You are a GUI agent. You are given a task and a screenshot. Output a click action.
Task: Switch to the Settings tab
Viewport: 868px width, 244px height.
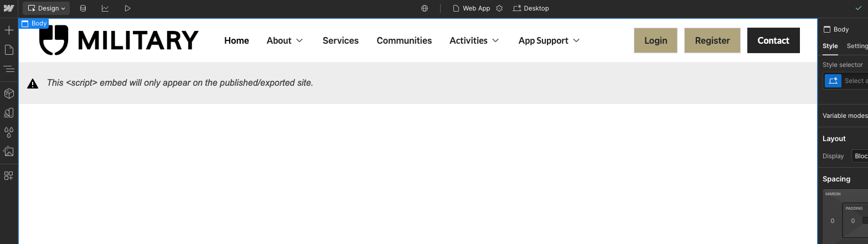click(x=857, y=46)
